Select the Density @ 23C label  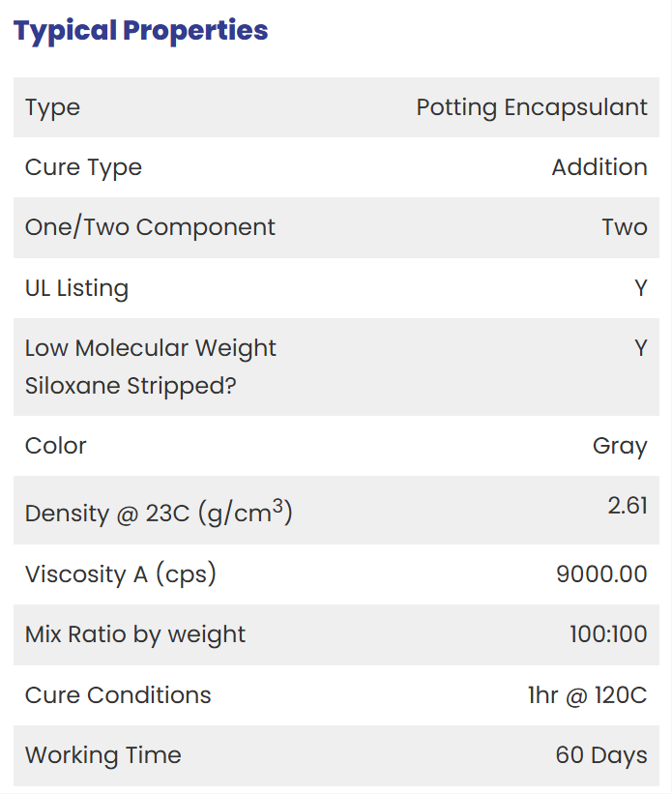(x=159, y=513)
